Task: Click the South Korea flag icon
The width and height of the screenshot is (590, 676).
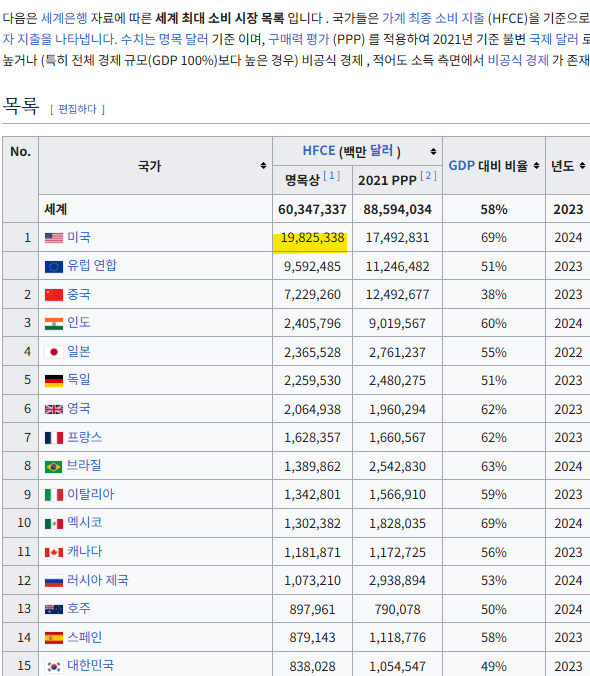Action: (x=54, y=667)
